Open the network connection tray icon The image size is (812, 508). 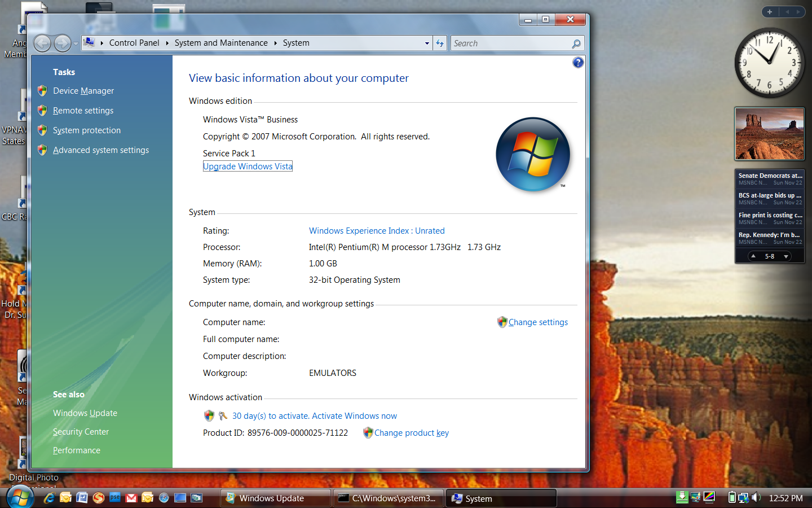(744, 497)
